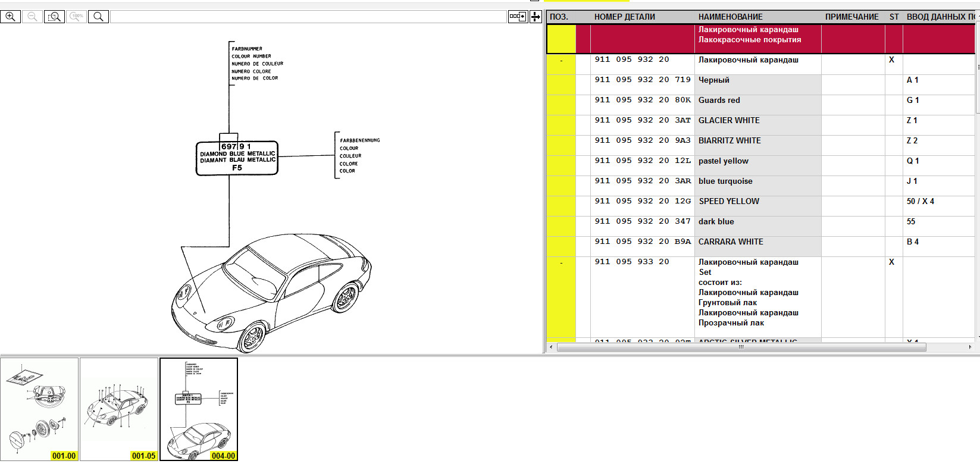Click the Прозрачный лак line in the Set description

[731, 322]
